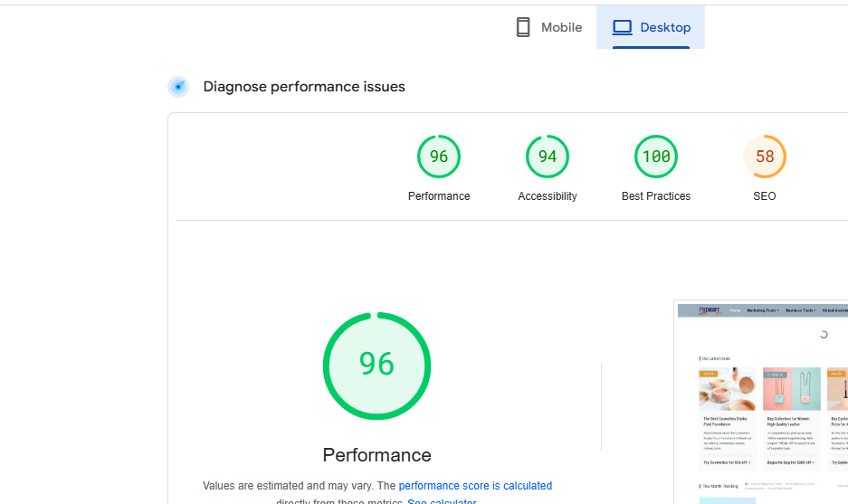
Task: Select the orange SEO gauge showing 58
Action: [765, 157]
